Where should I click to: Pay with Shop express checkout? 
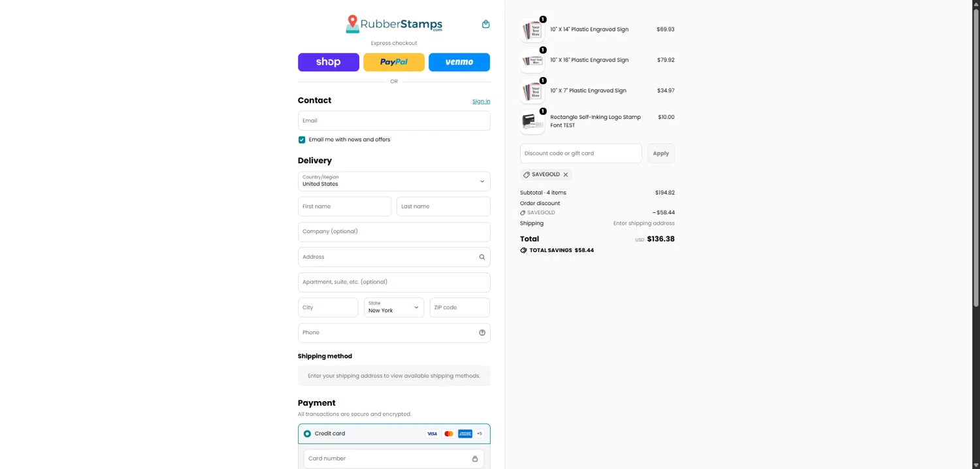pyautogui.click(x=328, y=62)
